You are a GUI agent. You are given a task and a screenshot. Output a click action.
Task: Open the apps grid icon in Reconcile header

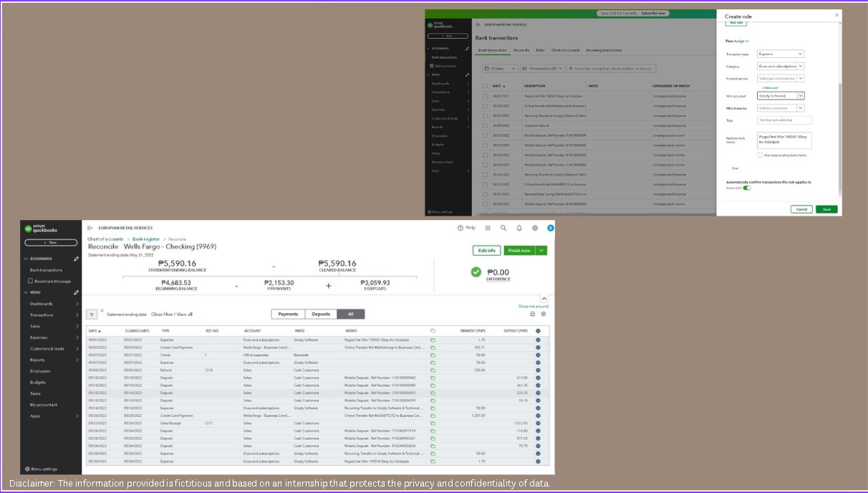(x=488, y=228)
